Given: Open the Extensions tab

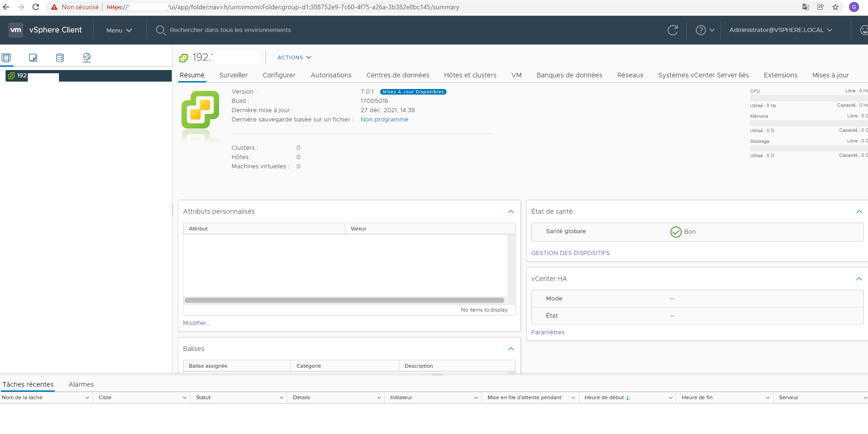Looking at the screenshot, I should [x=781, y=75].
